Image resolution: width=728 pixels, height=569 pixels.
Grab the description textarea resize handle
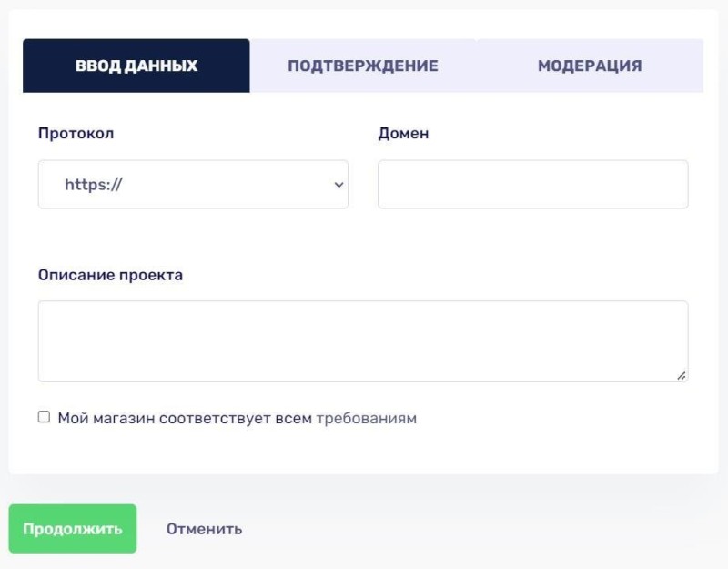point(682,375)
